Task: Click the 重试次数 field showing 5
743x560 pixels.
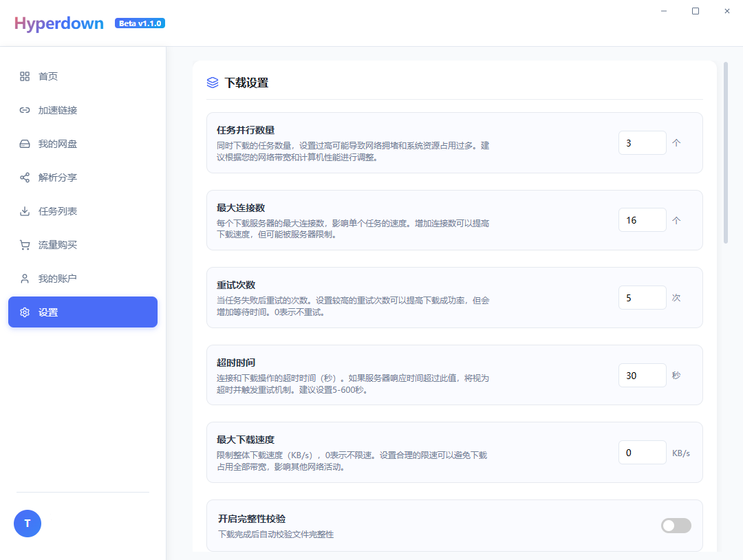Action: (642, 297)
